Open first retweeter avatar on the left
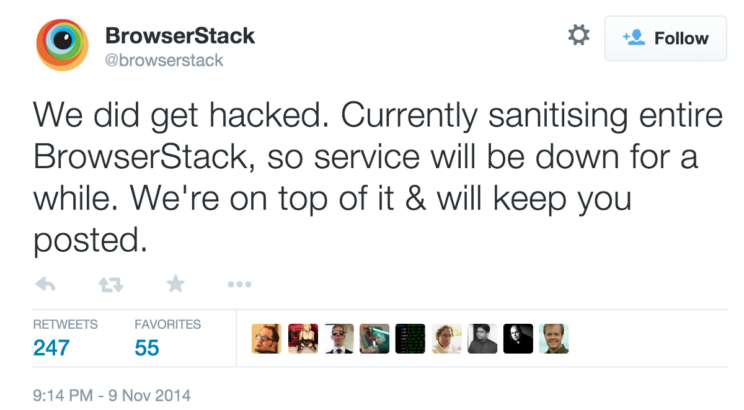The image size is (744, 410). pos(266,338)
